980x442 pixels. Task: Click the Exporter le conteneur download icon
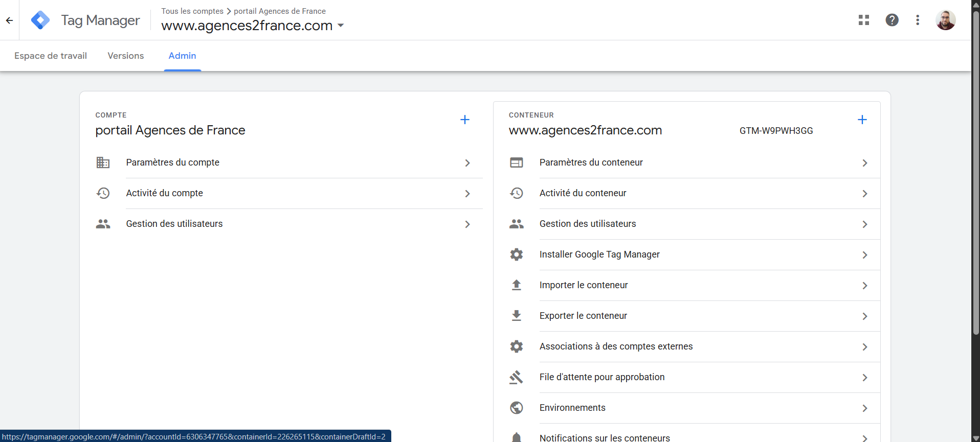coord(517,316)
